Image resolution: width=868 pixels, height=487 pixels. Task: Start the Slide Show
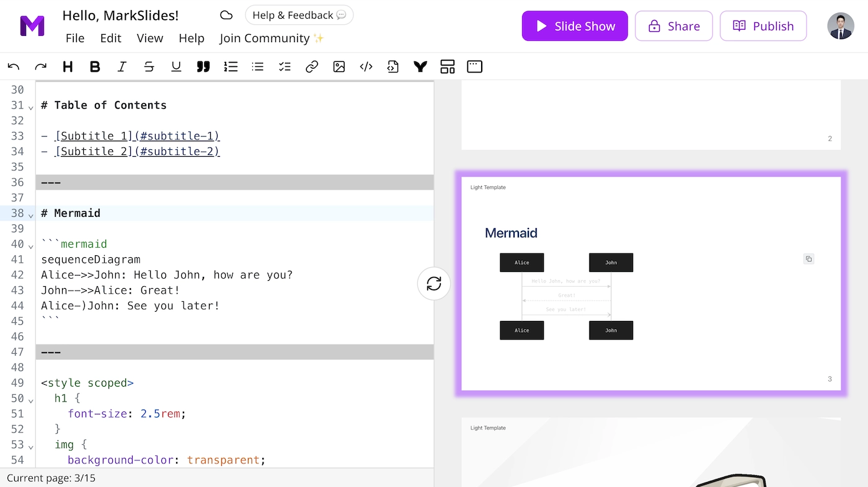click(574, 25)
